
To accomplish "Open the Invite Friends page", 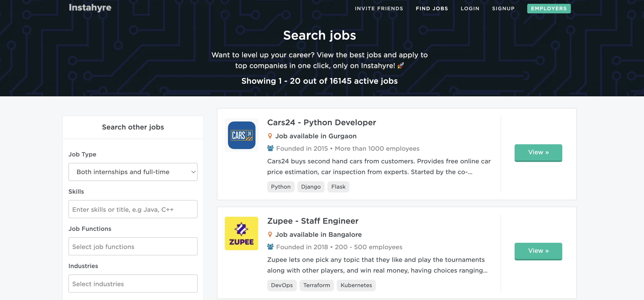I will 379,8.
